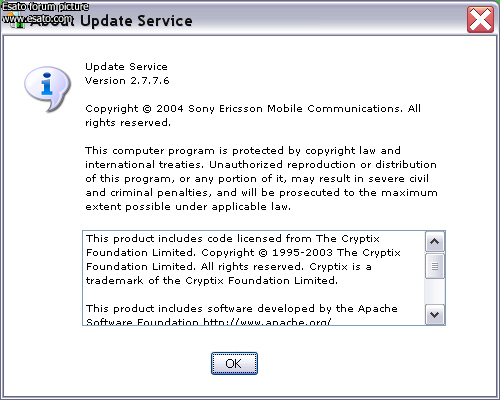
Task: Click inside the Cryptix Foundation license text
Action: [x=243, y=259]
